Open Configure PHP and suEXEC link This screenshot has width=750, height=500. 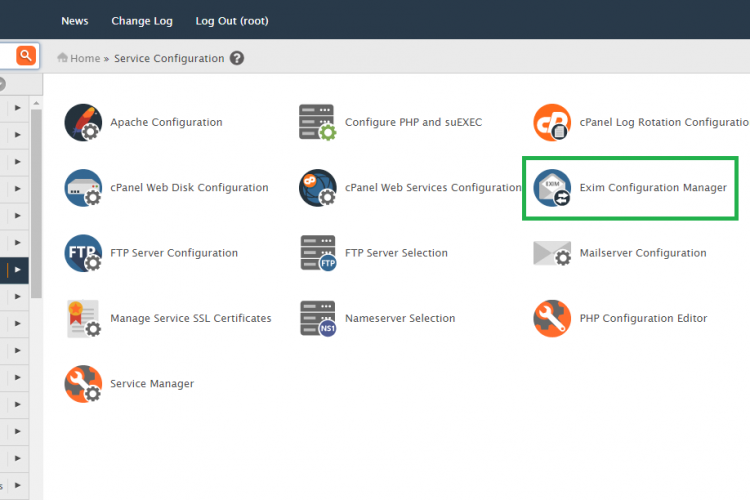click(x=413, y=122)
